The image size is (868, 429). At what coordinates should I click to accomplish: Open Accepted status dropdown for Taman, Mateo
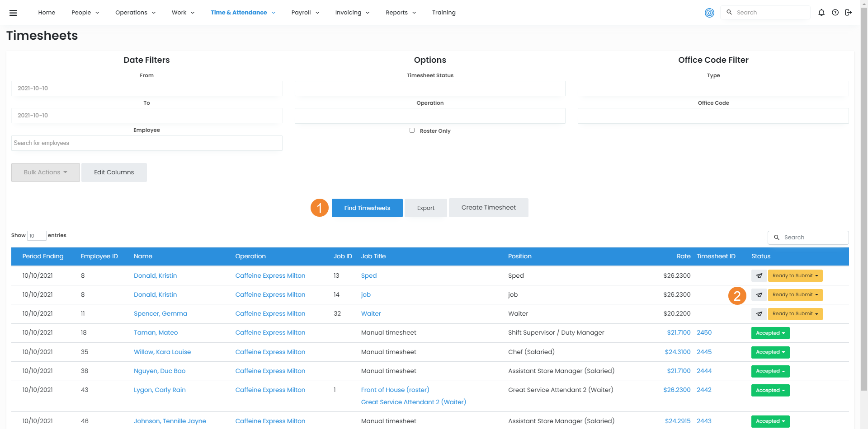pos(770,333)
